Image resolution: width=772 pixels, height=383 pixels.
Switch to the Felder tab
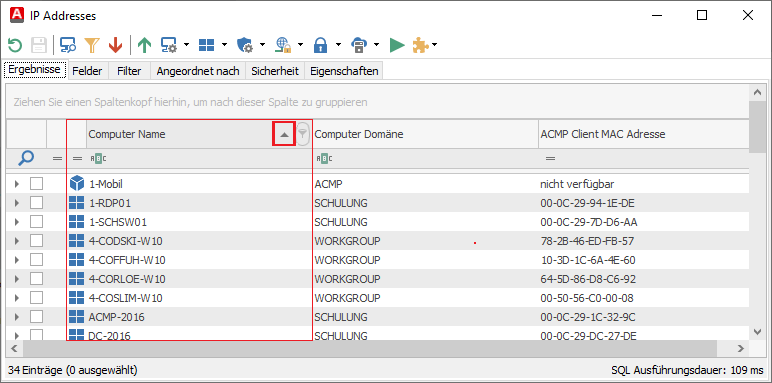point(87,71)
